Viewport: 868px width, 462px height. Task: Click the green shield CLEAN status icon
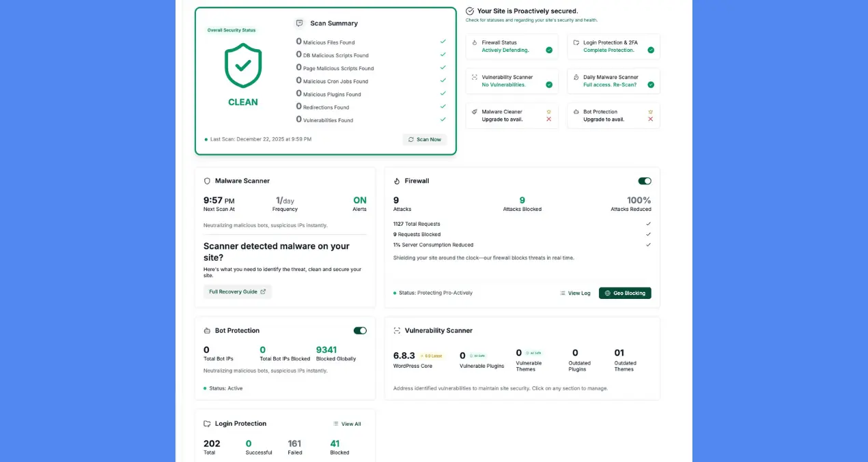243,66
